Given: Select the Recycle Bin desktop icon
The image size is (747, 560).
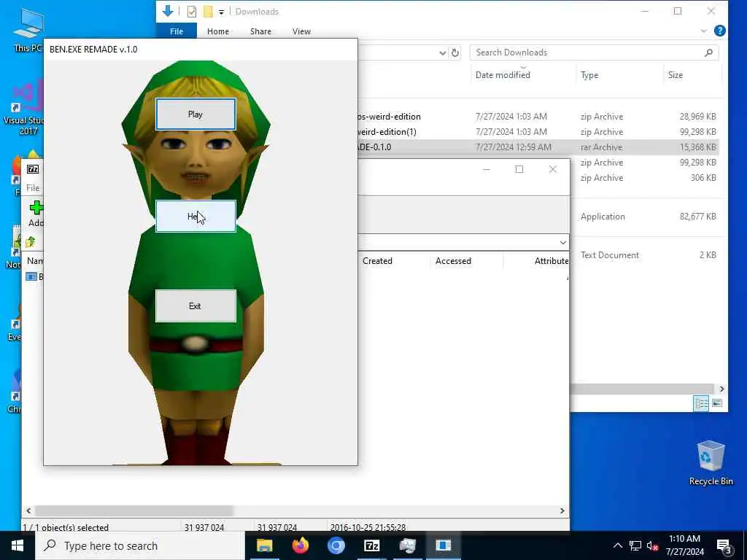Looking at the screenshot, I should (711, 463).
